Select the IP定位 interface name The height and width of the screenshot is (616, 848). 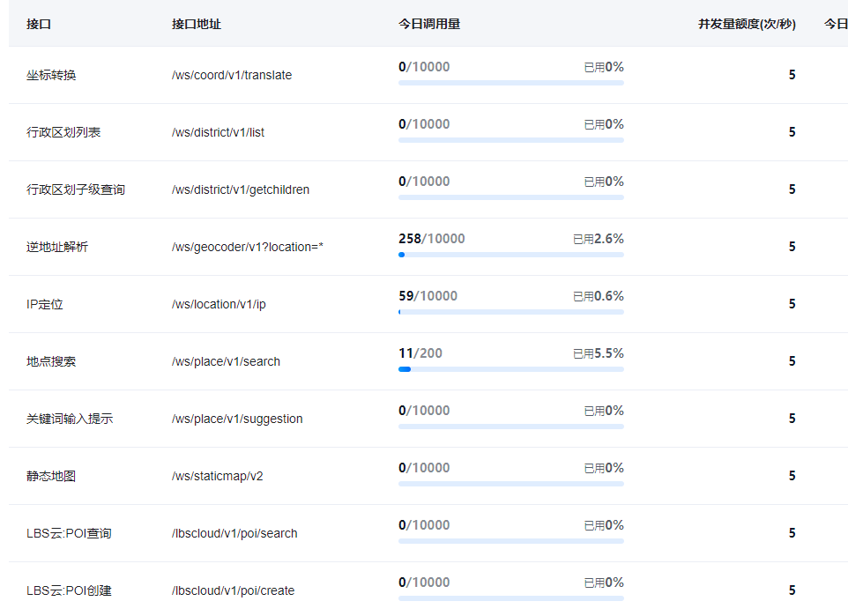click(x=44, y=304)
